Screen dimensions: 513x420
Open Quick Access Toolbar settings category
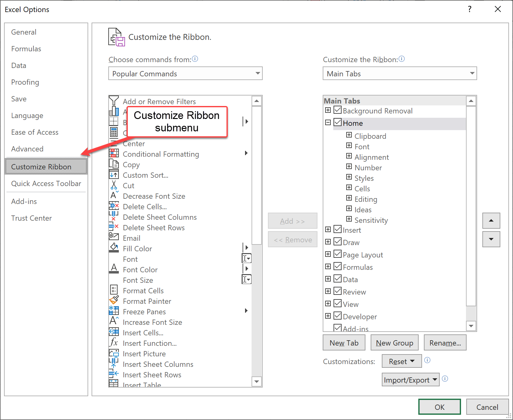pos(46,184)
